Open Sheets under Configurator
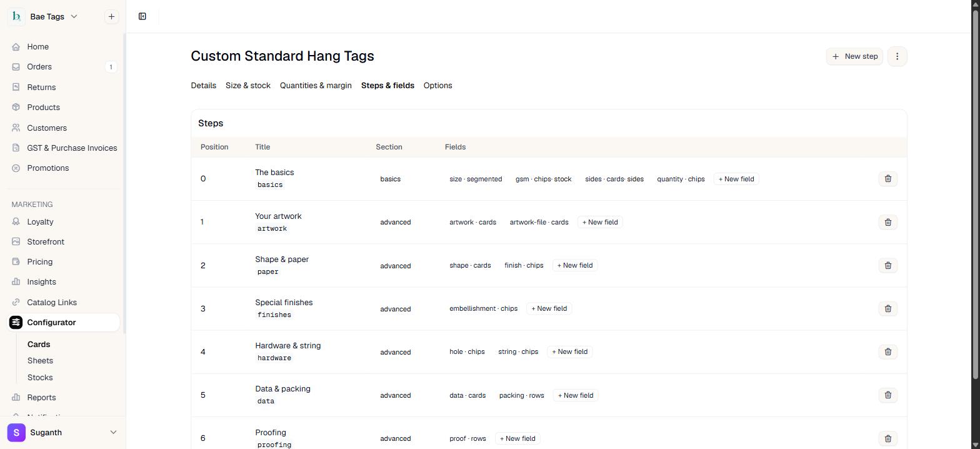 (x=40, y=361)
